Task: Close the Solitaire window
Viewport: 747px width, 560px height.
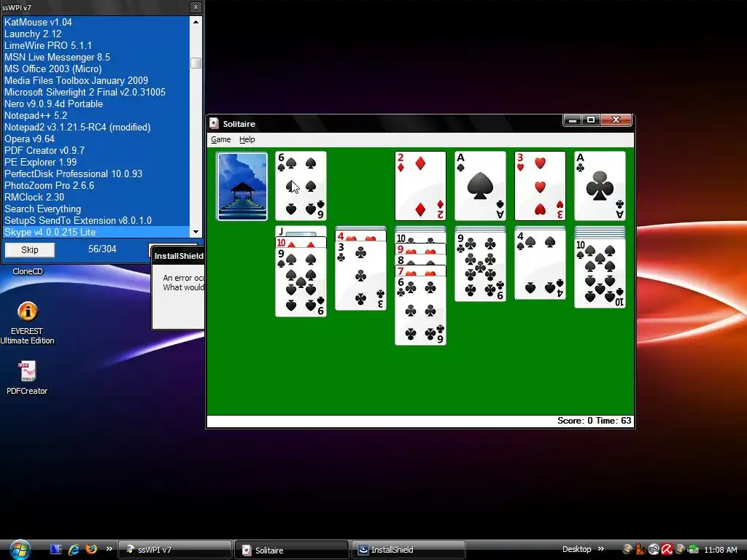Action: coord(616,120)
